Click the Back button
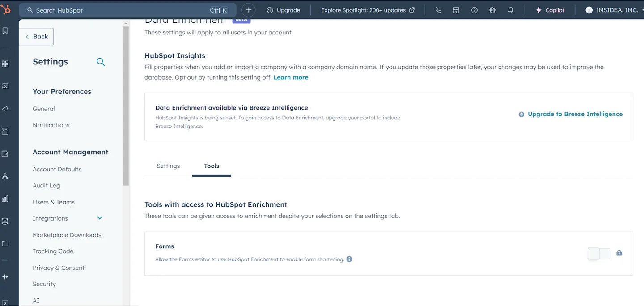 tap(36, 37)
